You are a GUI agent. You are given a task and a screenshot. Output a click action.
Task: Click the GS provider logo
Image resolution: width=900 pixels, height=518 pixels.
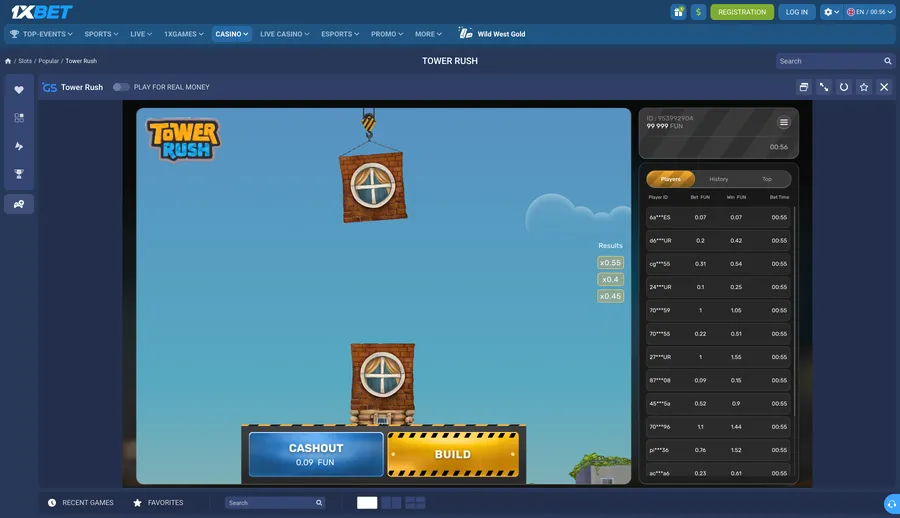pos(50,87)
